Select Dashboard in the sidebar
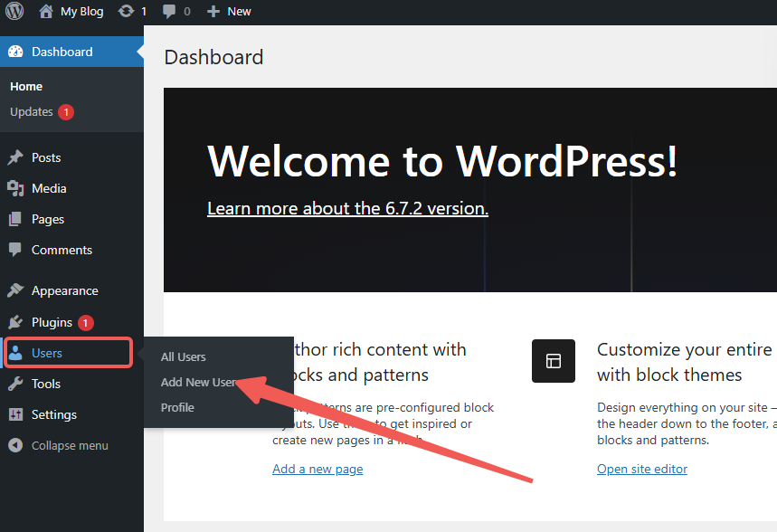 [71, 52]
